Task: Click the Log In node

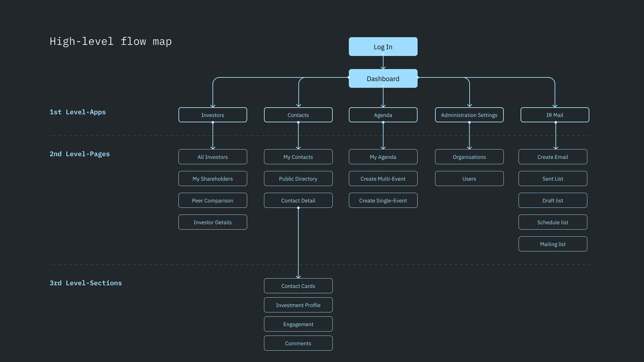Action: (383, 47)
